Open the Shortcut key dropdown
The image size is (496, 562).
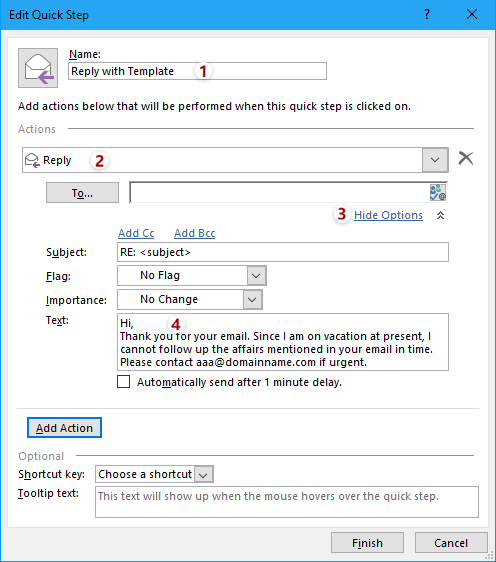pyautogui.click(x=154, y=474)
